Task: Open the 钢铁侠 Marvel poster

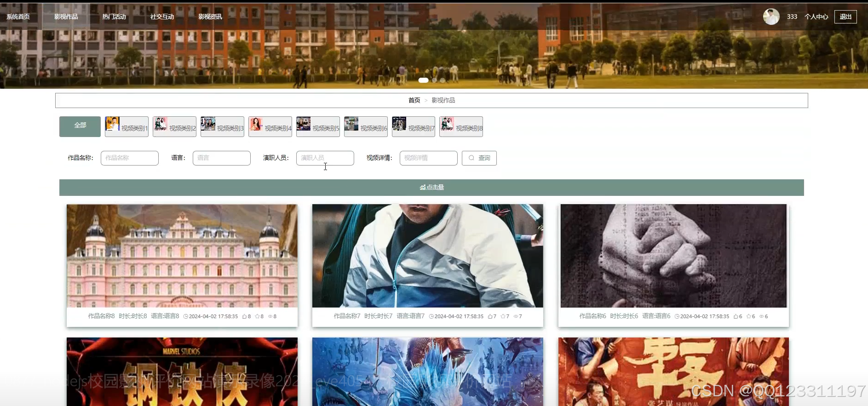Action: pyautogui.click(x=182, y=372)
